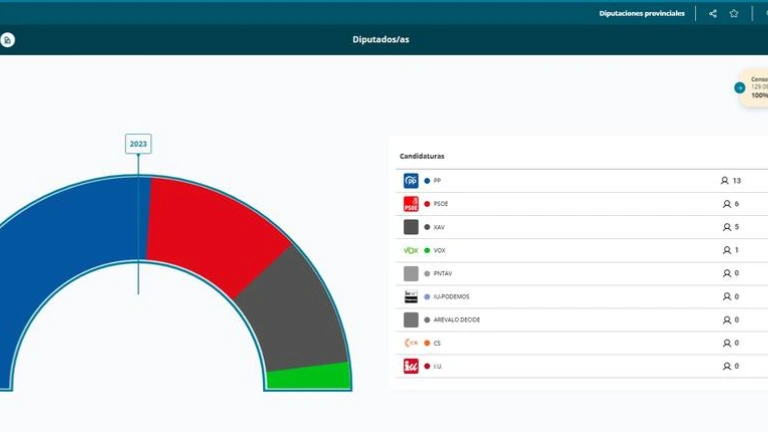
Task: Click the share icon in top bar
Action: click(x=713, y=13)
